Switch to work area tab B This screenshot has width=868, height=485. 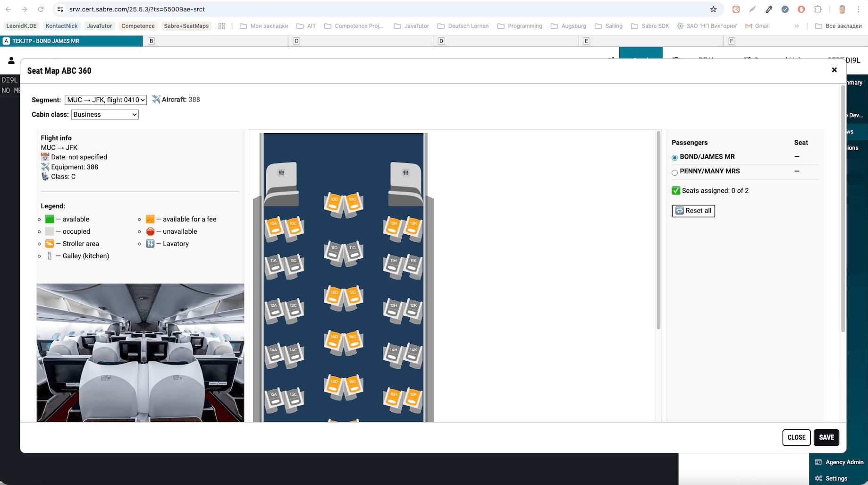[x=152, y=41]
